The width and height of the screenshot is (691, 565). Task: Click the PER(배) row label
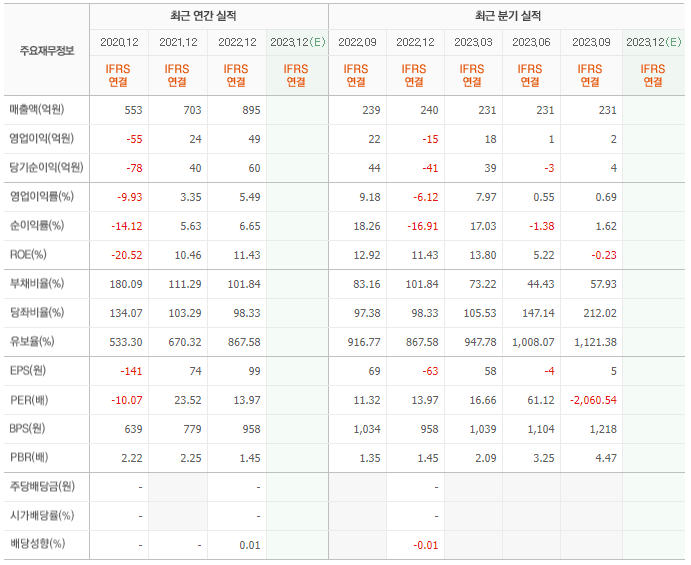pyautogui.click(x=29, y=400)
